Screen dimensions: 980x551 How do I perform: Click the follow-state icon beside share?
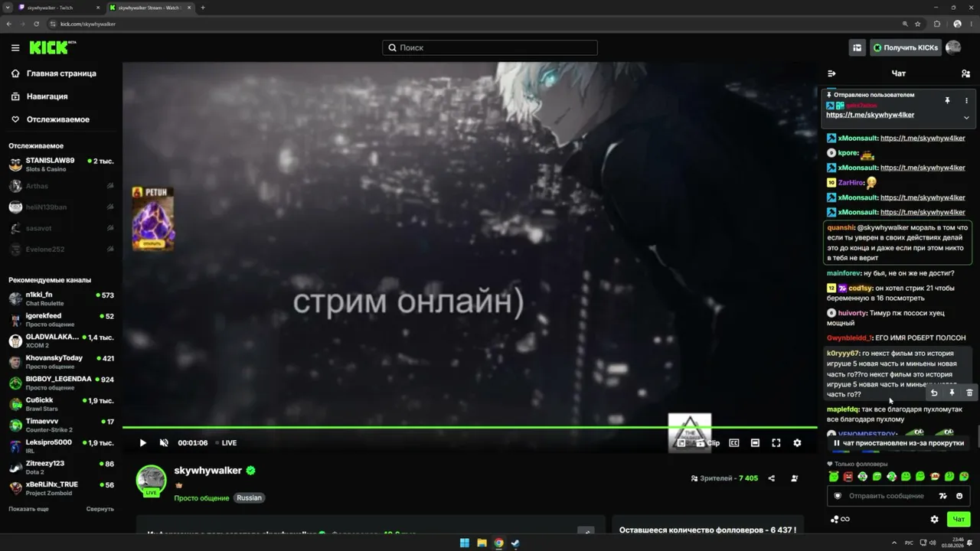pos(794,478)
